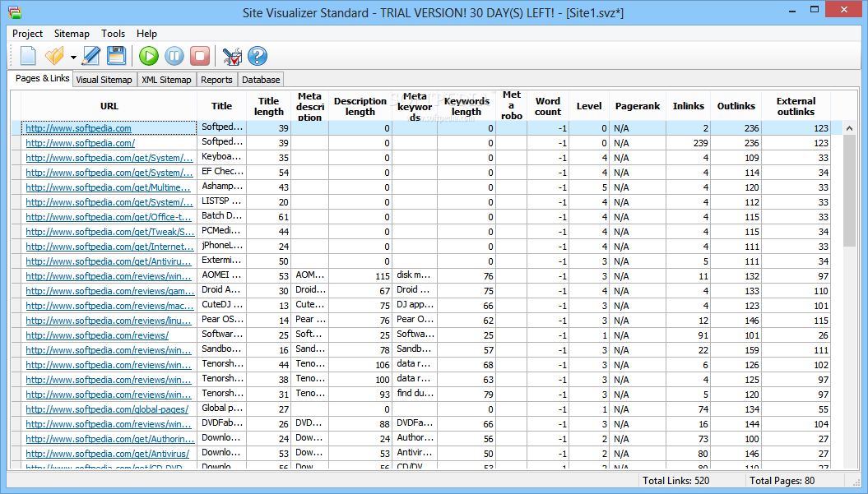The height and width of the screenshot is (494, 868).
Task: Open the settings tools icon in toolbar
Action: (232, 56)
